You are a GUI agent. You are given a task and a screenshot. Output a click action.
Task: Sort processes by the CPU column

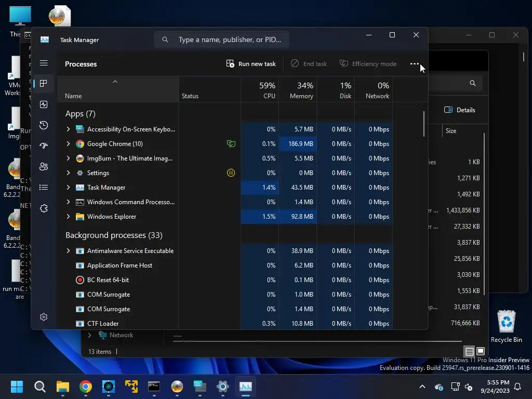pos(260,90)
